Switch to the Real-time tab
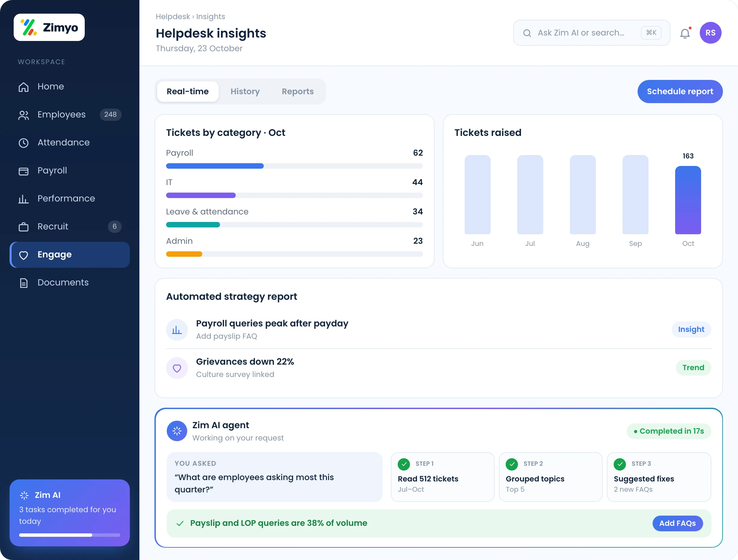This screenshot has height=560, width=738. tap(188, 92)
